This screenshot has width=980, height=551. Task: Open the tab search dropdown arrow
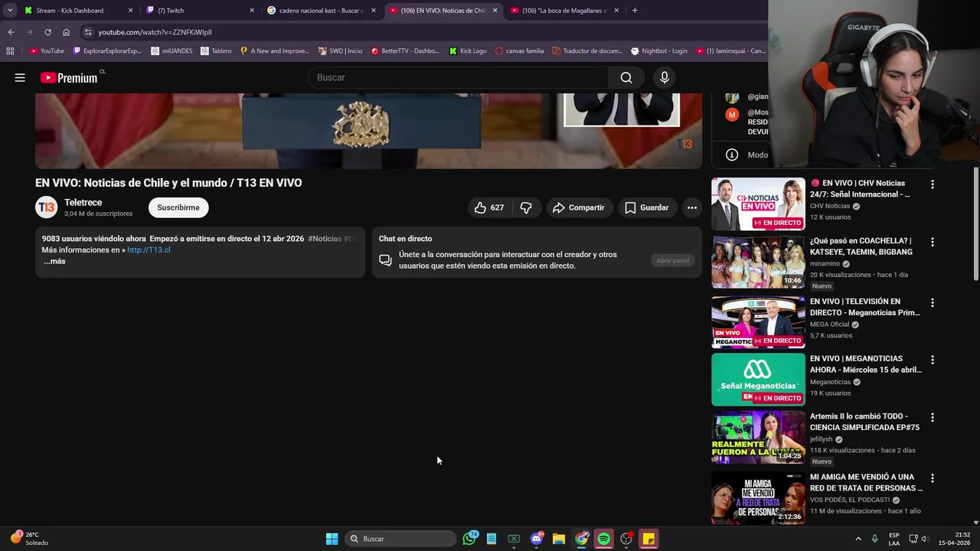click(x=10, y=11)
